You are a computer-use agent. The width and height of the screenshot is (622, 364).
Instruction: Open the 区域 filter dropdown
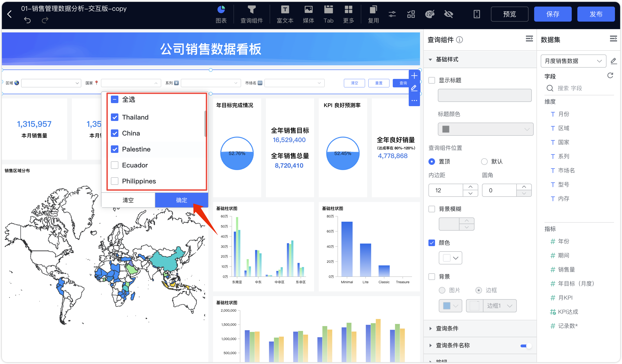pyautogui.click(x=51, y=83)
